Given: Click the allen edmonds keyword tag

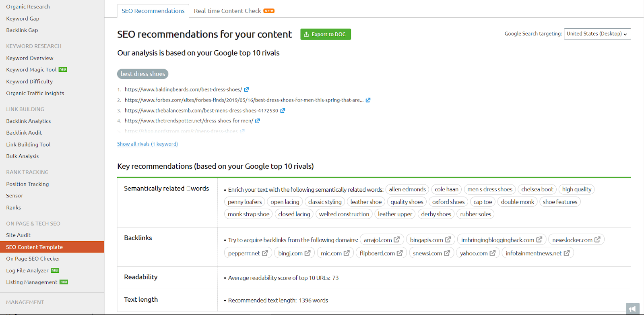Looking at the screenshot, I should [x=407, y=189].
